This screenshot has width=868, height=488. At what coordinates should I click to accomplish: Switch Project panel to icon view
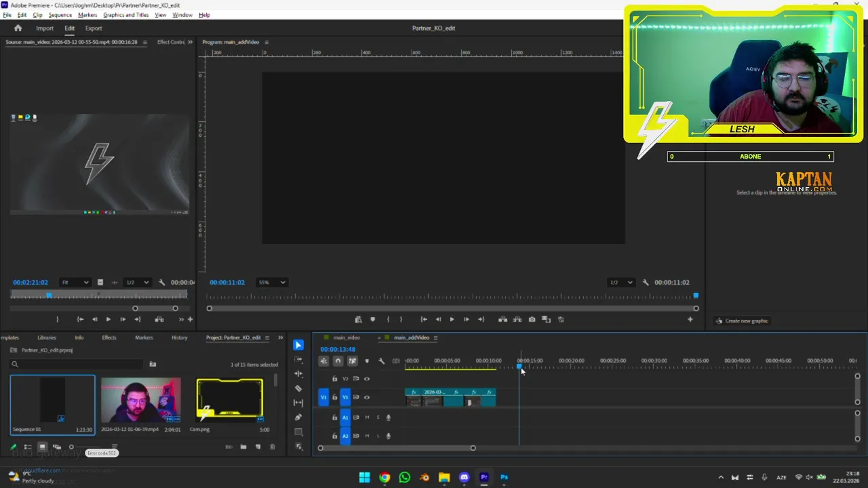[42, 447]
